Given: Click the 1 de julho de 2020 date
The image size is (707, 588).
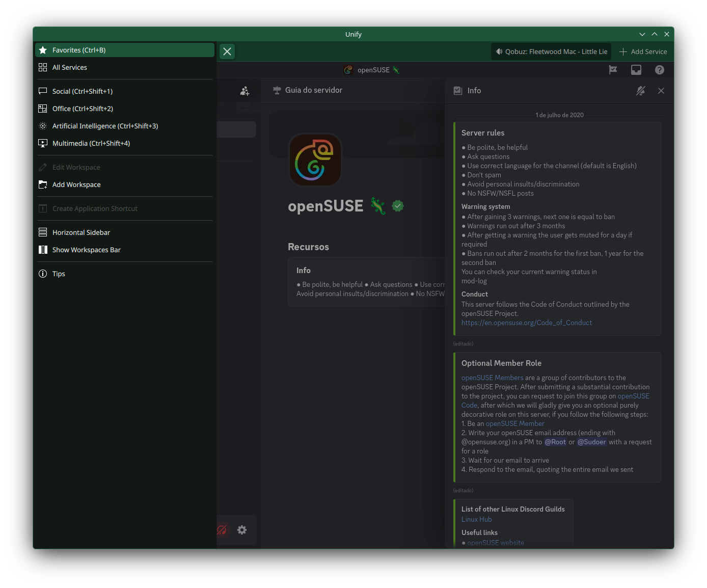Looking at the screenshot, I should pos(559,115).
